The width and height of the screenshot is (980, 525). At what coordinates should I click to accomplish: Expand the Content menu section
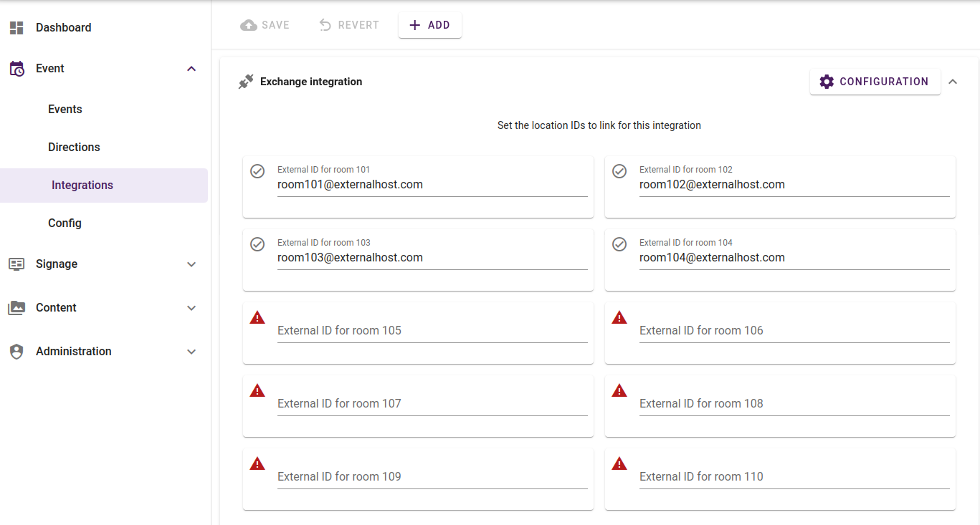coord(191,308)
